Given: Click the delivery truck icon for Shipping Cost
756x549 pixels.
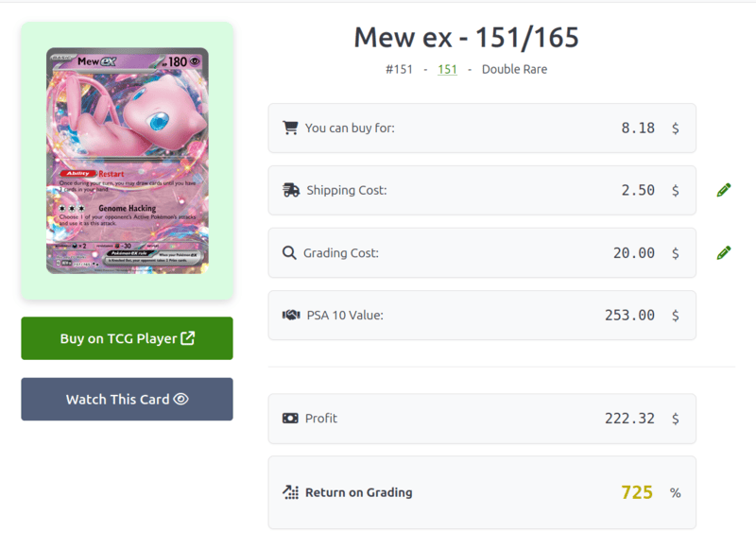Looking at the screenshot, I should pyautogui.click(x=290, y=190).
